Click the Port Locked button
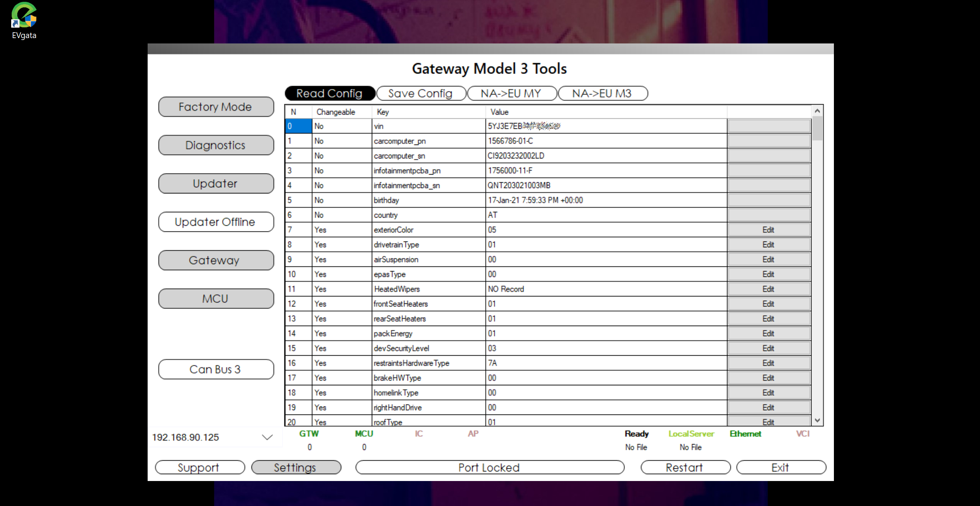This screenshot has height=506, width=980. [489, 468]
